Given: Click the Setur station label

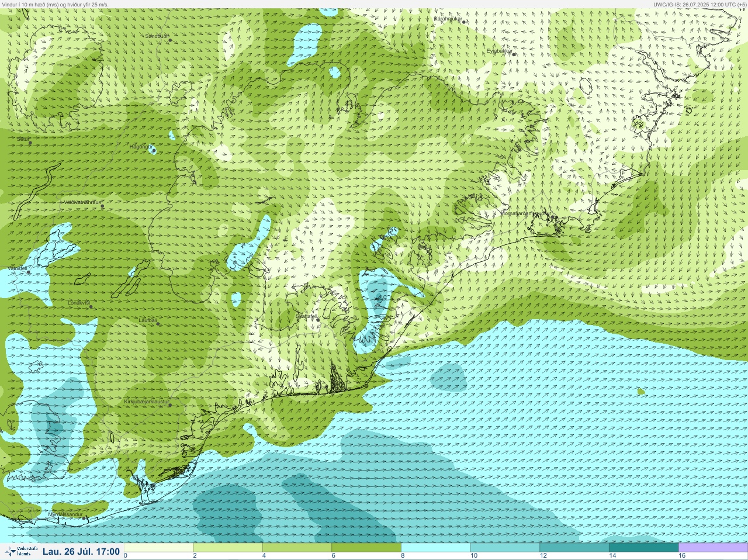Looking at the screenshot, I should pos(23,139).
